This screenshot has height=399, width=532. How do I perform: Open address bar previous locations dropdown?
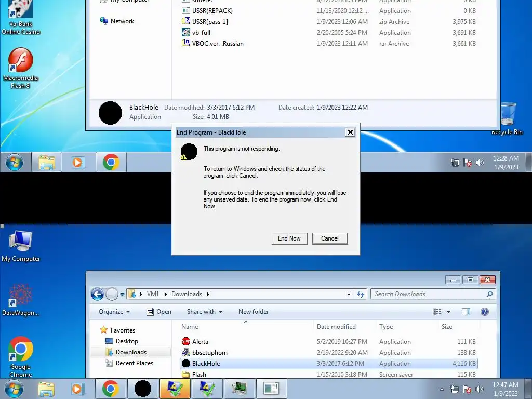click(x=349, y=294)
